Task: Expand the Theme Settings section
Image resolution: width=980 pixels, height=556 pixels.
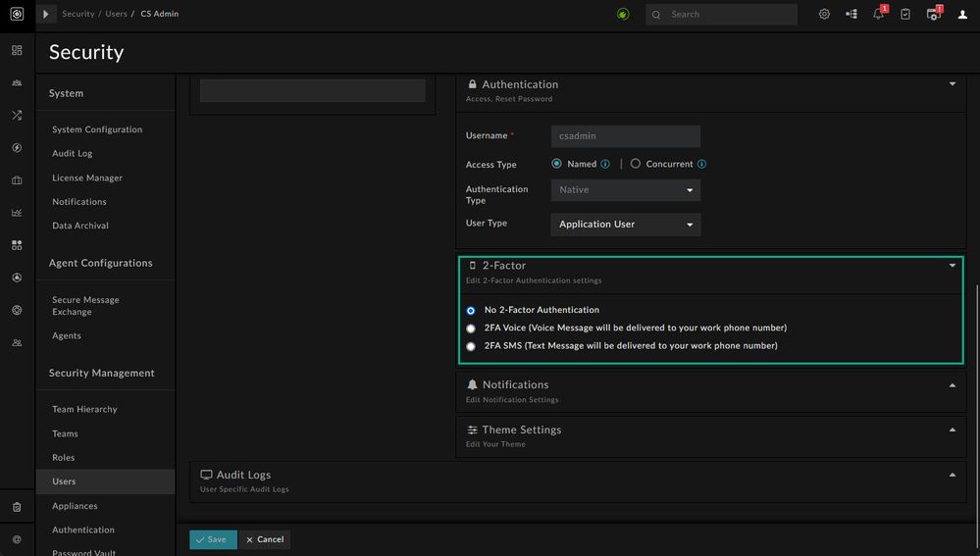Action: [x=952, y=430]
